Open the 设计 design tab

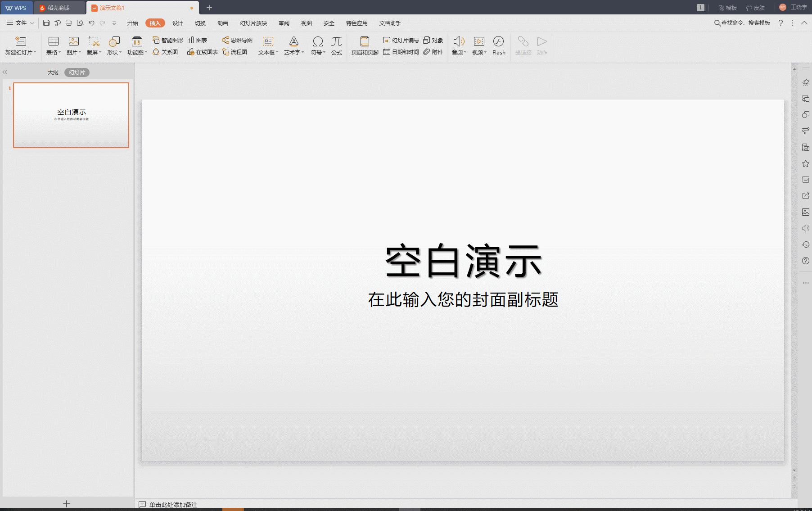pyautogui.click(x=178, y=23)
